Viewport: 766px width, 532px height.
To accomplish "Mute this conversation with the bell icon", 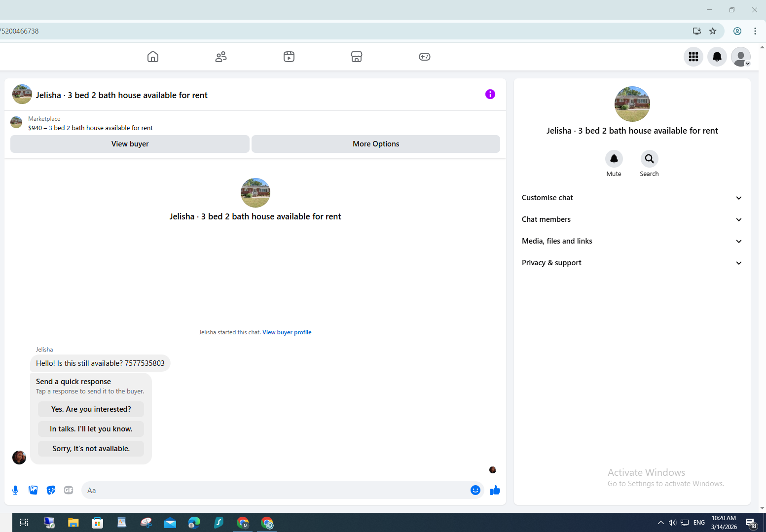I will 614,159.
